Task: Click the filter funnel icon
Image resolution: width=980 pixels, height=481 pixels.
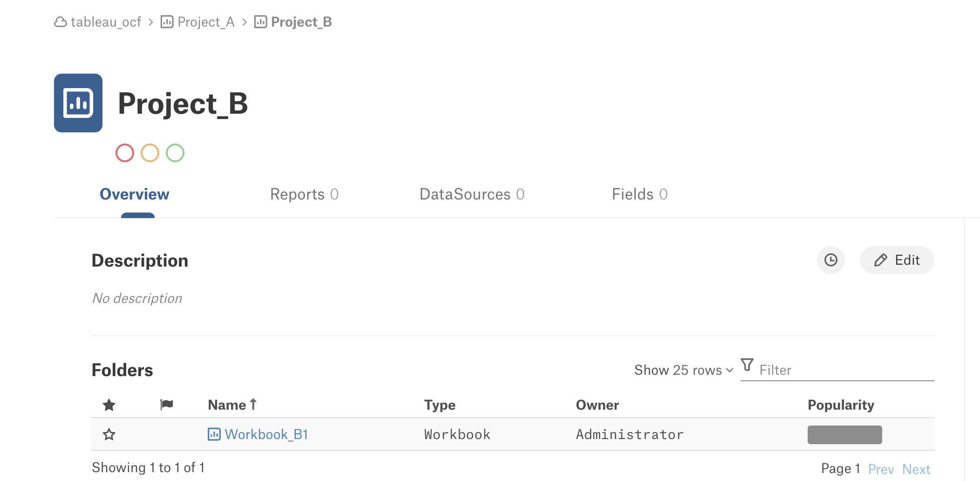Action: click(x=747, y=364)
